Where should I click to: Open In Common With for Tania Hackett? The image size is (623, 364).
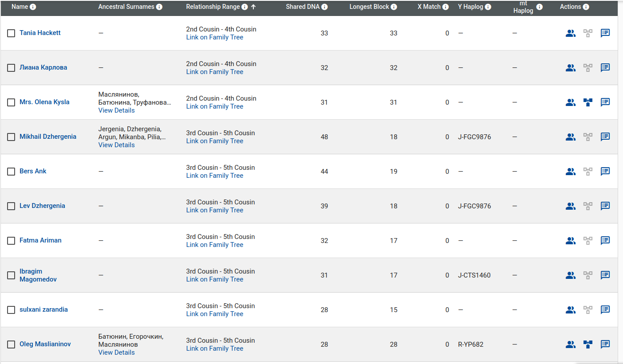(x=571, y=33)
